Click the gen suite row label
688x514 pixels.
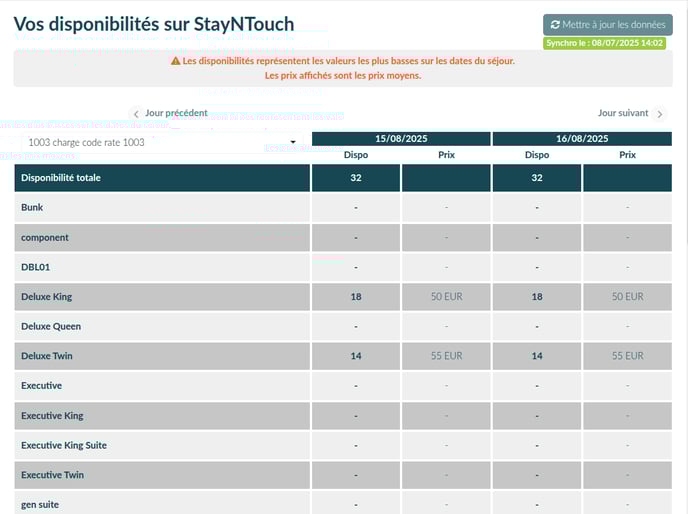(x=40, y=505)
